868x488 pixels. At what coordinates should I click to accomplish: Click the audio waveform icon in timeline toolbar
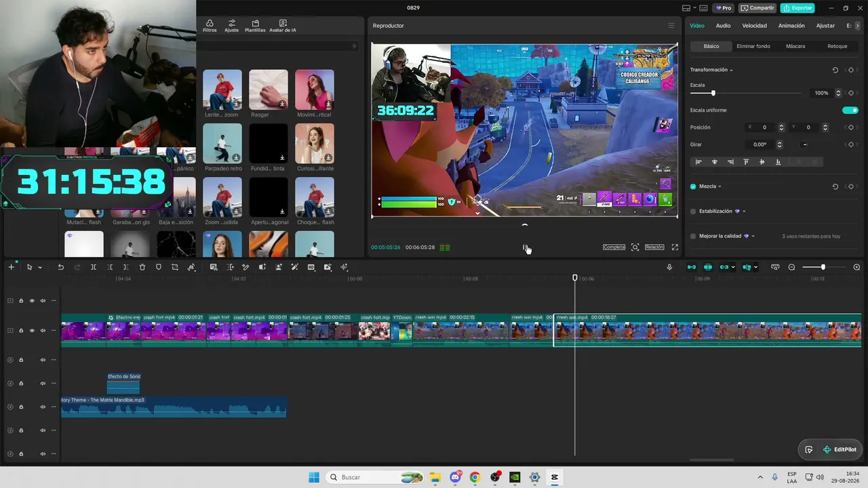[344, 267]
